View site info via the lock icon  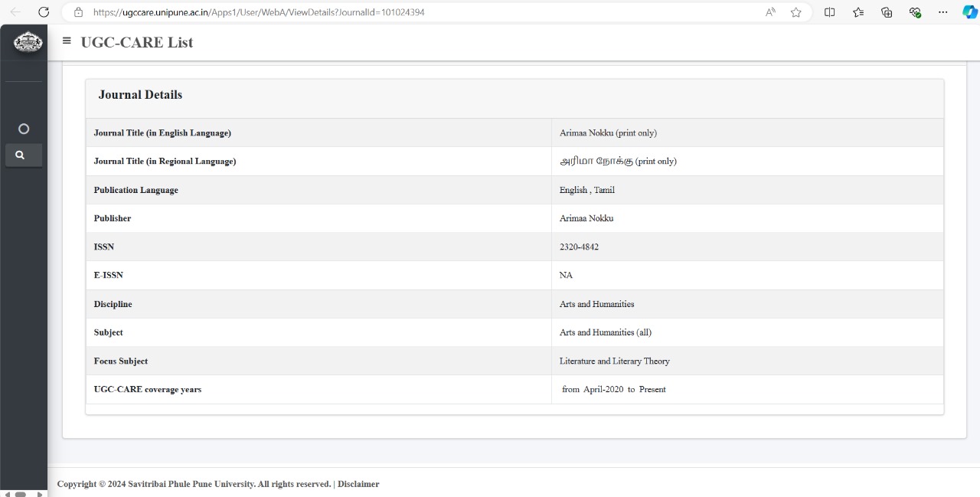[x=78, y=12]
